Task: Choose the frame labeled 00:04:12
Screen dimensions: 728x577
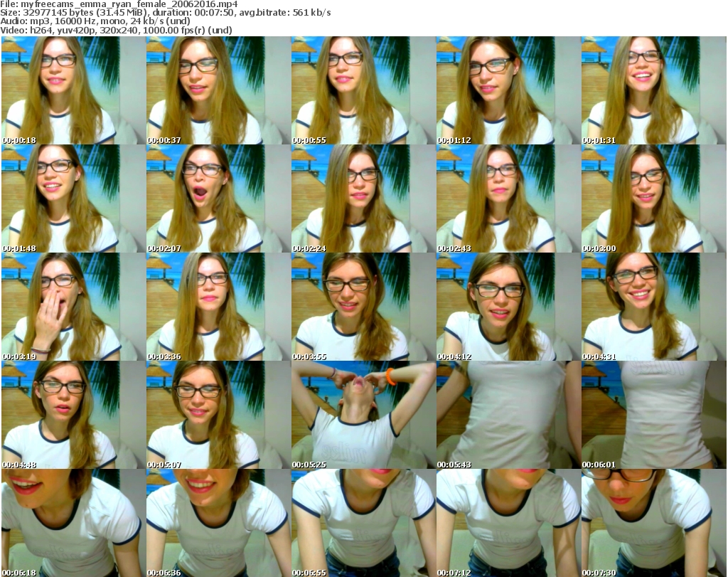Action: point(508,307)
